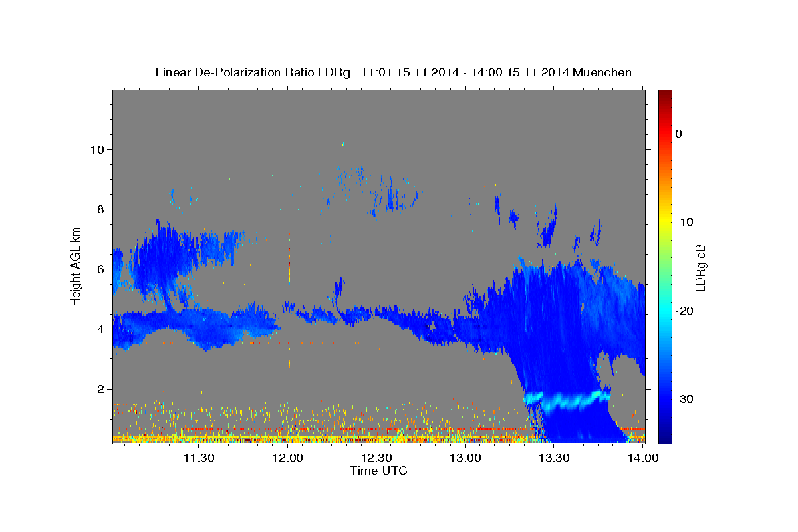Image resolution: width=798 pixels, height=532 pixels.
Task: Click the height tick label 6
Action: click(x=100, y=269)
